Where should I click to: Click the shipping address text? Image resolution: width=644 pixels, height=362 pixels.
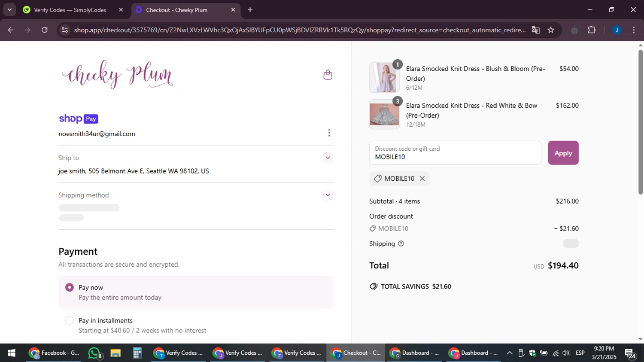(x=134, y=171)
